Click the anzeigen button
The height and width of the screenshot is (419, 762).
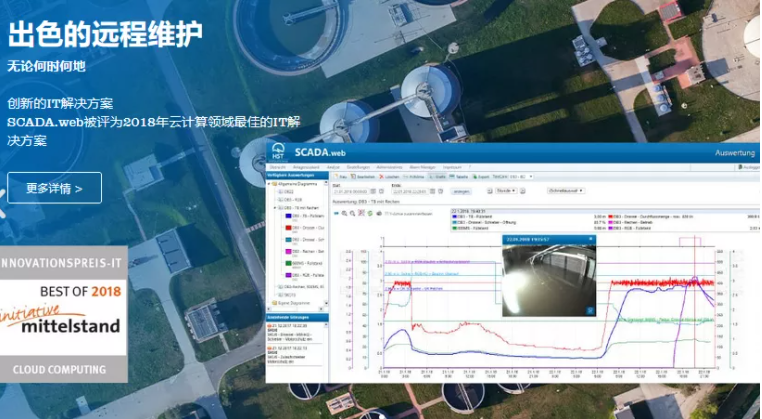(462, 190)
